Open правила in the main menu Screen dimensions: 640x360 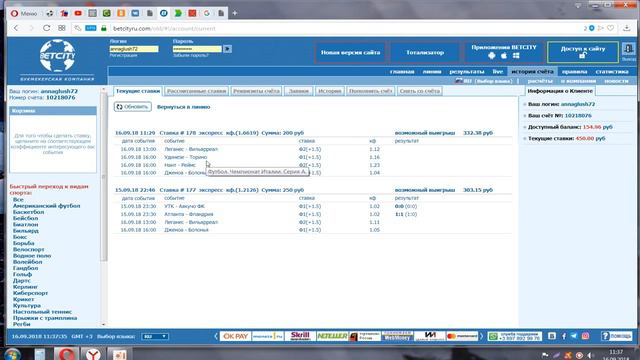pyautogui.click(x=574, y=71)
